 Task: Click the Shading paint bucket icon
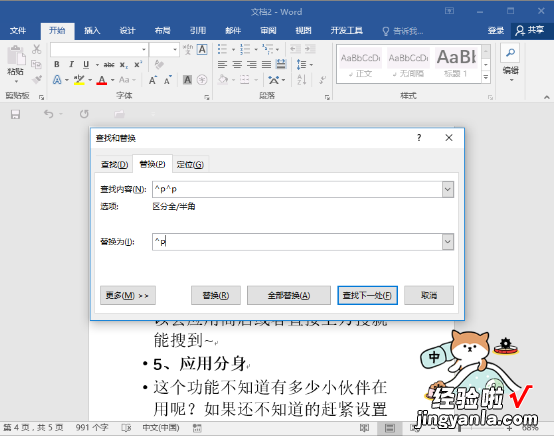point(223,80)
